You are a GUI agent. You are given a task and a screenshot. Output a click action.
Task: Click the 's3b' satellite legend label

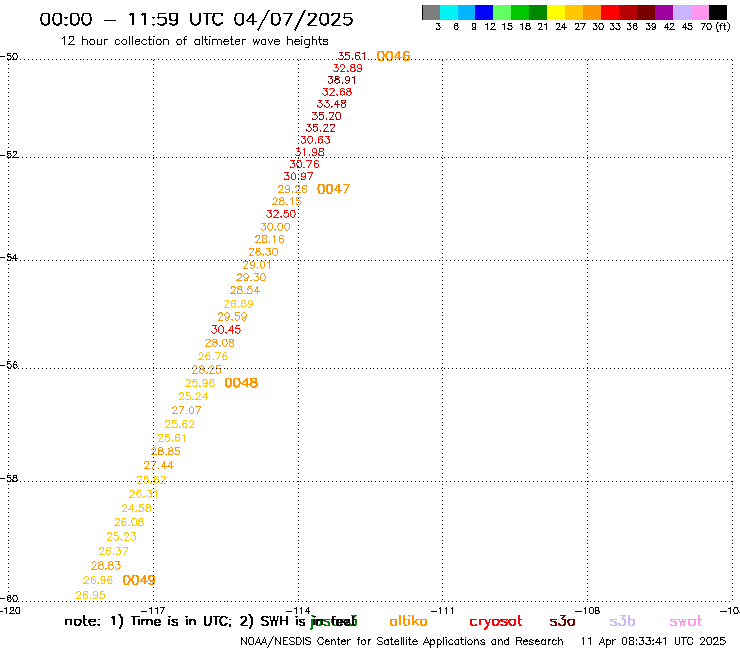(622, 621)
